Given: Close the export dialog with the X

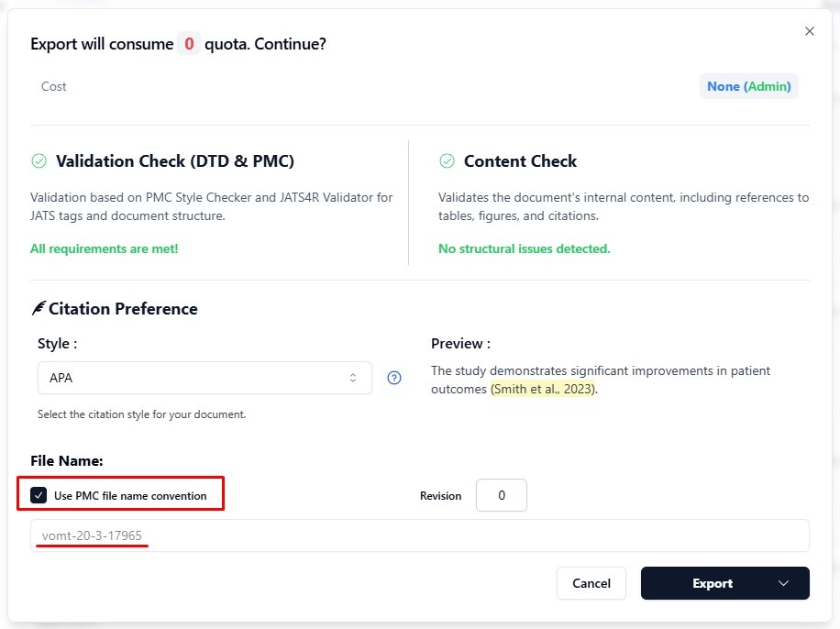Looking at the screenshot, I should point(809,31).
